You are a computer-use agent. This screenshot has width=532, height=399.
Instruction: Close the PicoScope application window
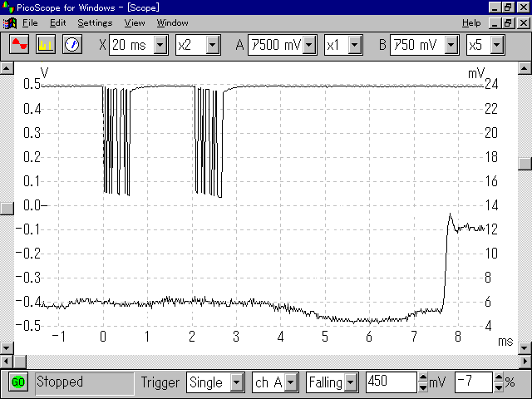point(523,7)
